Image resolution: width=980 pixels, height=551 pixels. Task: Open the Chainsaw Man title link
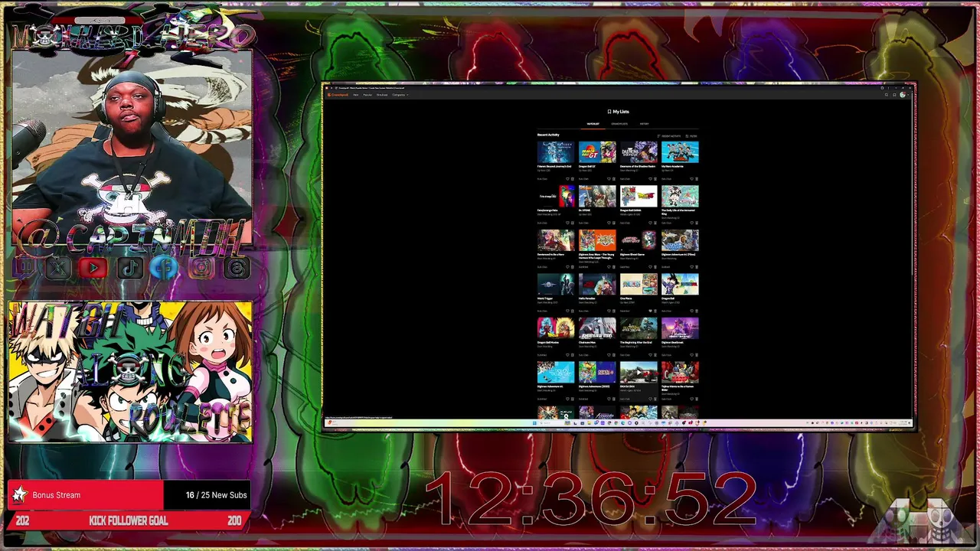586,342
